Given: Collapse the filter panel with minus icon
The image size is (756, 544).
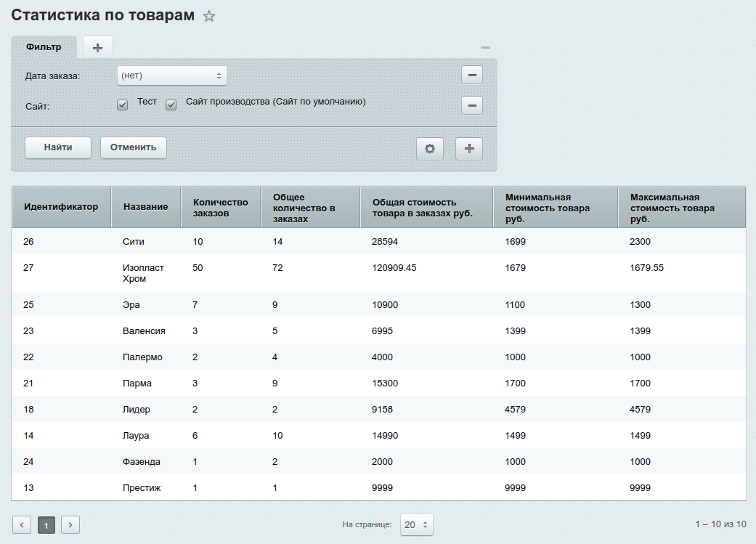Looking at the screenshot, I should click(x=486, y=48).
